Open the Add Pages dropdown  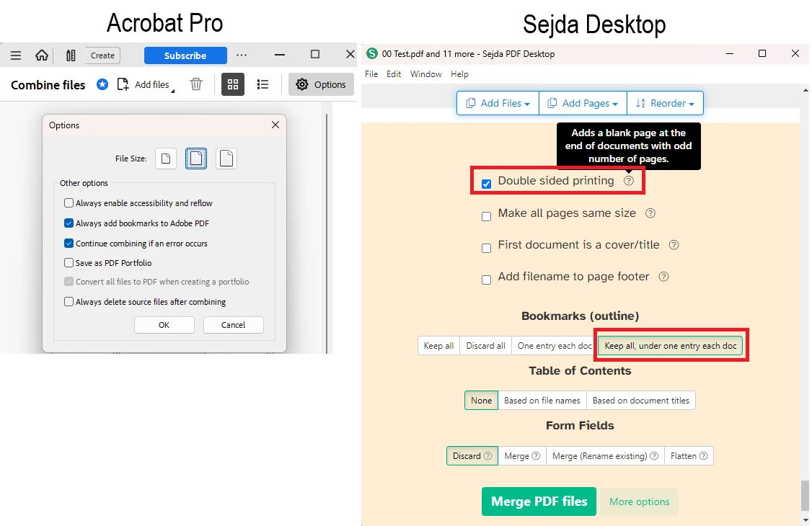coord(583,103)
